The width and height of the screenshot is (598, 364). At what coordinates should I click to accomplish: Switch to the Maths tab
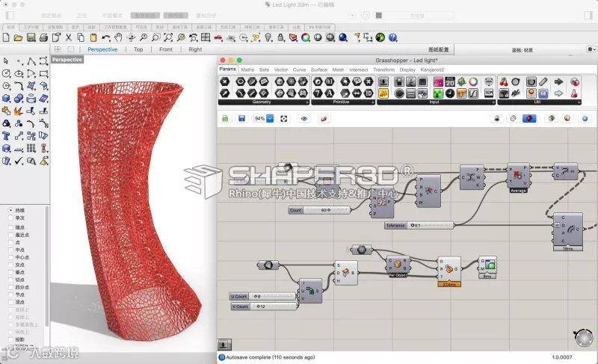coord(247,70)
